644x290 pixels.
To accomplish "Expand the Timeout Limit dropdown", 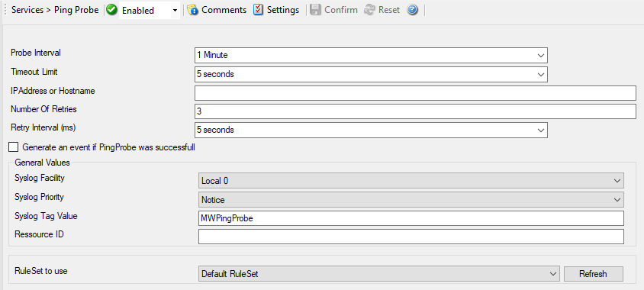I will click(x=371, y=74).
